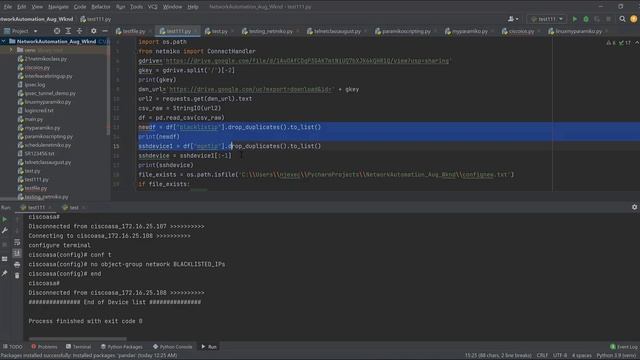Click the wrench icon in Run panel
Viewport: 640px width, 360px height.
tap(4, 231)
